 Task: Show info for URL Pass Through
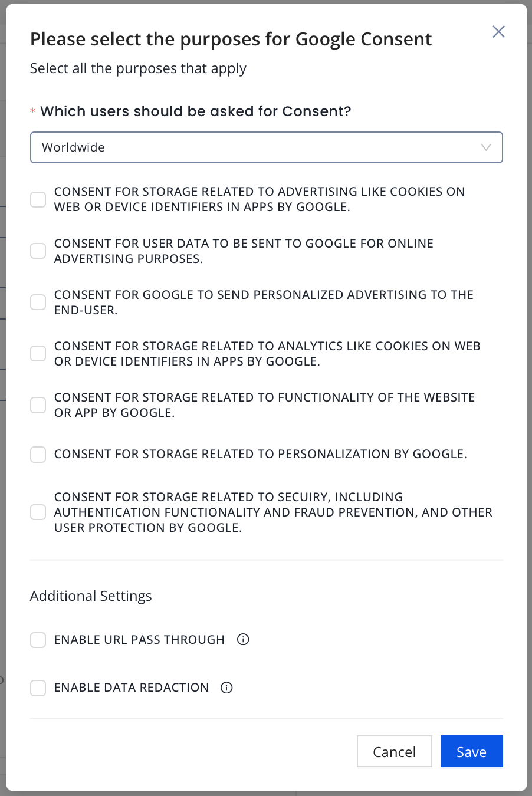(x=243, y=640)
